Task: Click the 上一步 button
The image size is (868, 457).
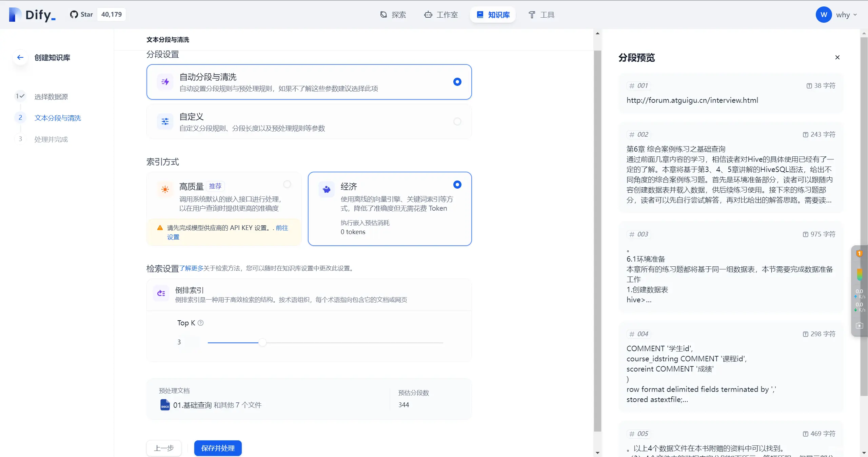Action: 164,448
